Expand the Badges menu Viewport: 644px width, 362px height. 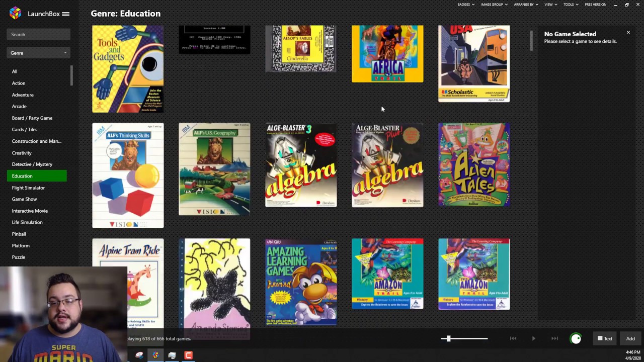click(465, 5)
